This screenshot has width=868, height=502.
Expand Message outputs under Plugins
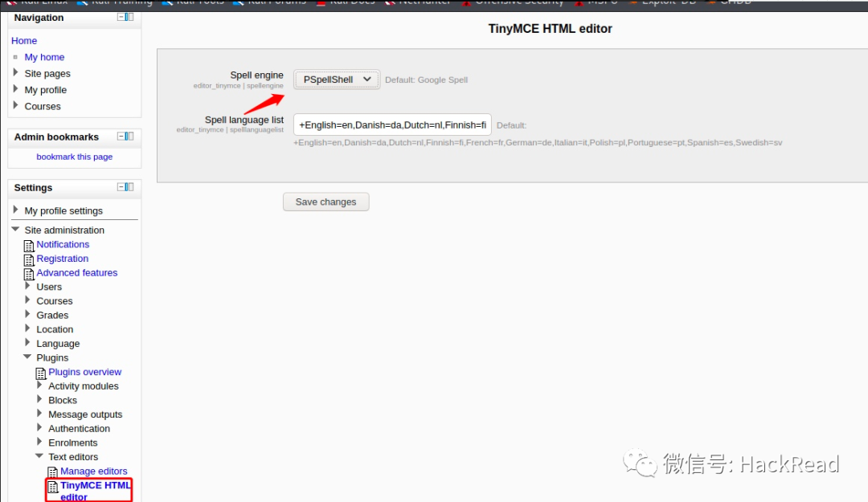(39, 414)
